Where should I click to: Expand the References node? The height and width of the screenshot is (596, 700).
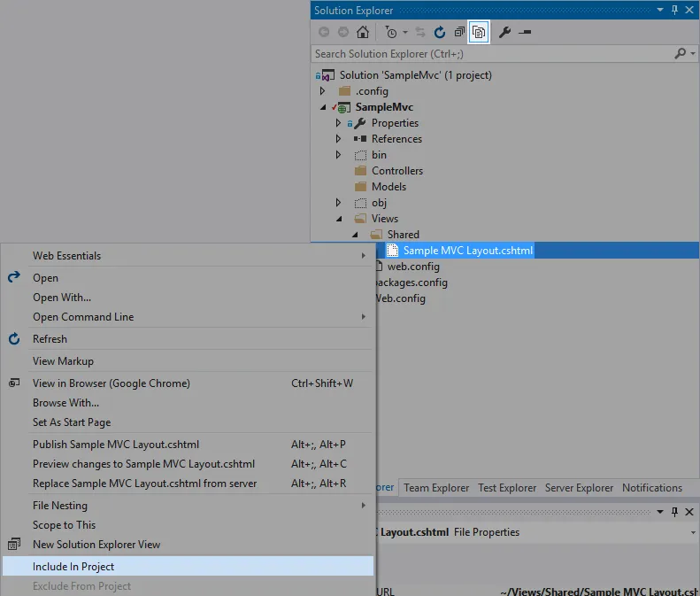(x=338, y=139)
